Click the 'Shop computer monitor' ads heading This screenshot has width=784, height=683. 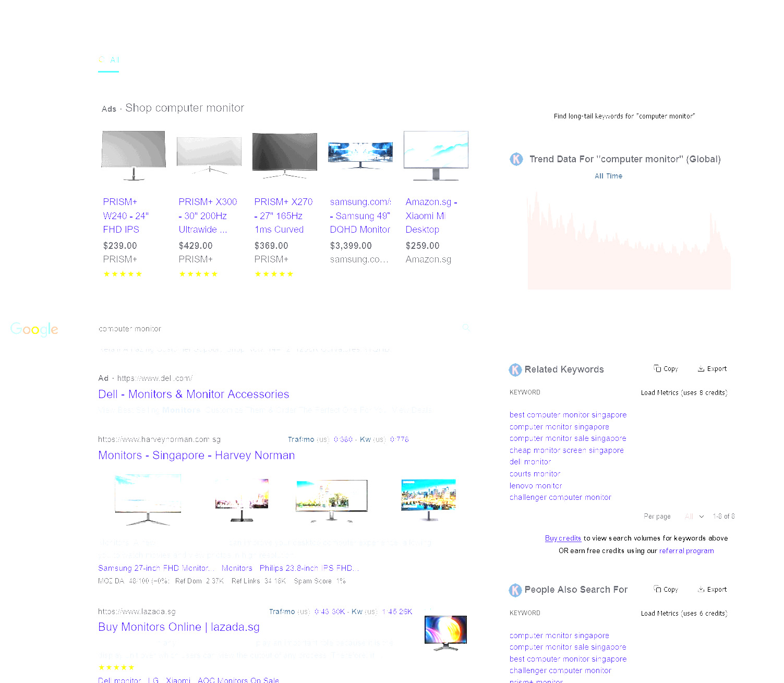pos(185,108)
